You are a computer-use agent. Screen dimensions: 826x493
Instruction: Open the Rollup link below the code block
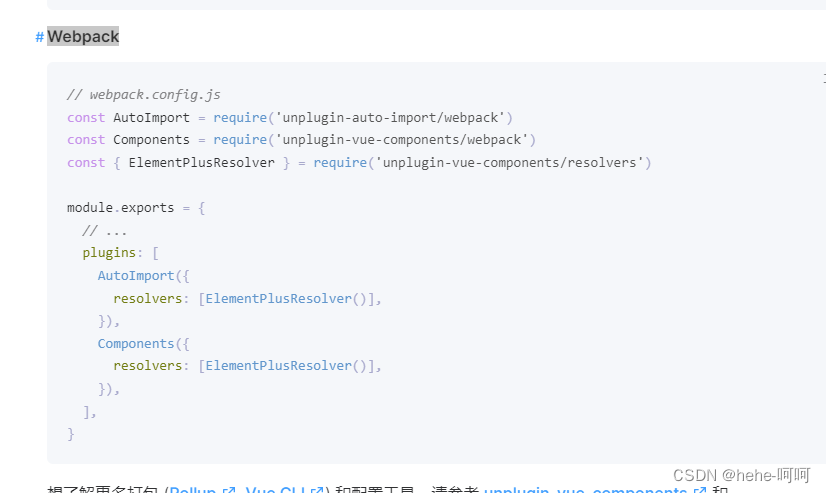point(202,489)
